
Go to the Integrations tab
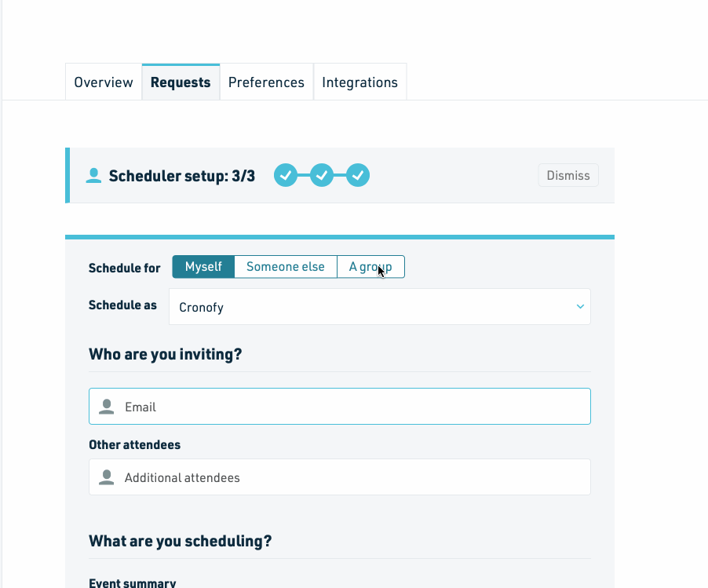point(359,82)
